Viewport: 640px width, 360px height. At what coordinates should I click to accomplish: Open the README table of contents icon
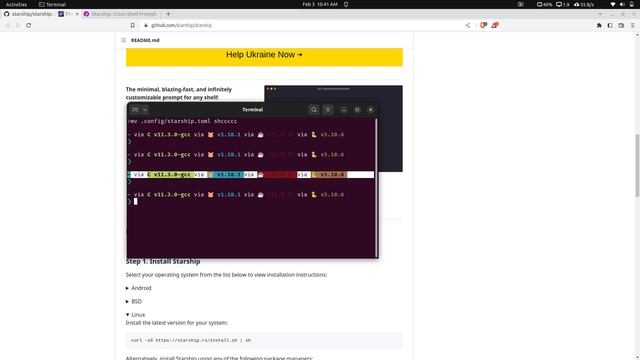pyautogui.click(x=123, y=40)
